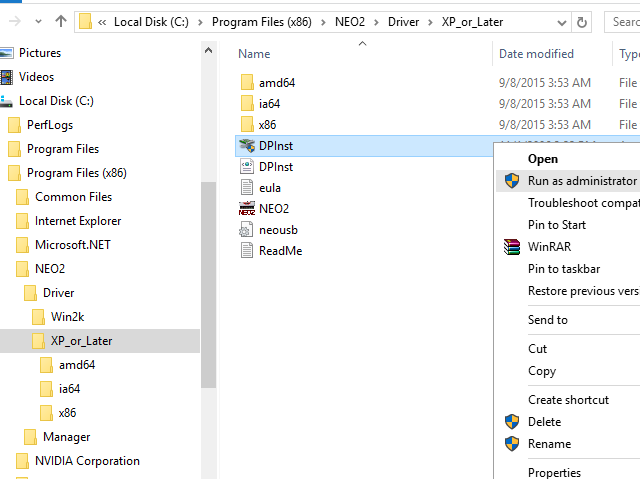Click the ReadMe document icon
This screenshot has width=640, height=479.
pos(247,251)
